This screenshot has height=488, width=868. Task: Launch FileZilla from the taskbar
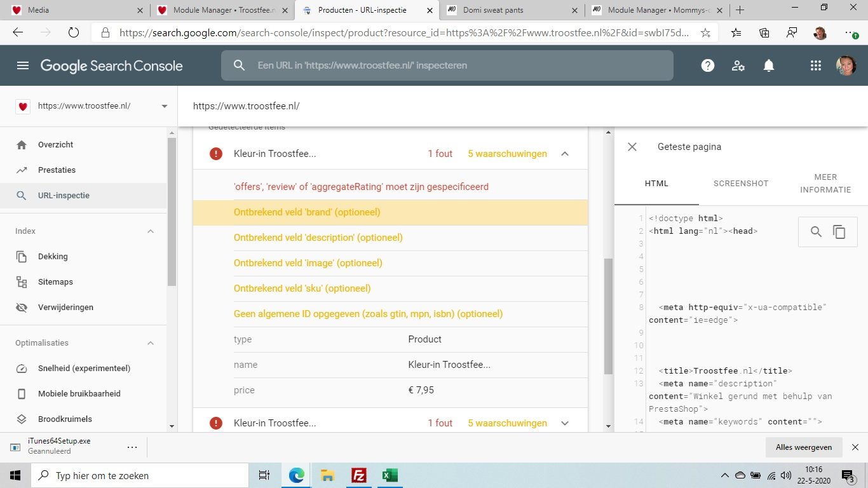pyautogui.click(x=359, y=475)
